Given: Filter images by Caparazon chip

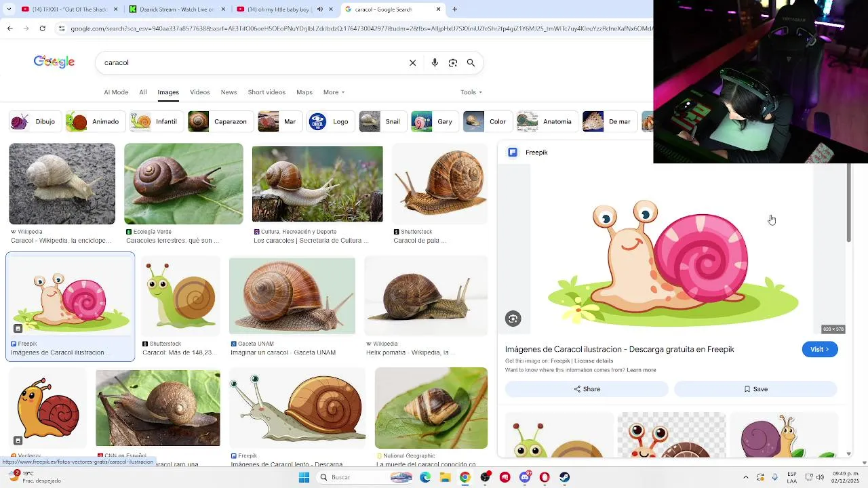Looking at the screenshot, I should coord(220,122).
